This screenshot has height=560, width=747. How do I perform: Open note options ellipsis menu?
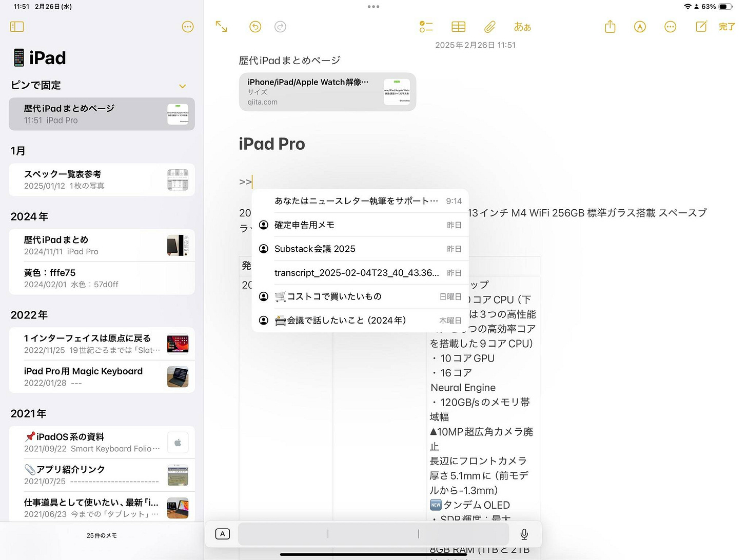670,27
